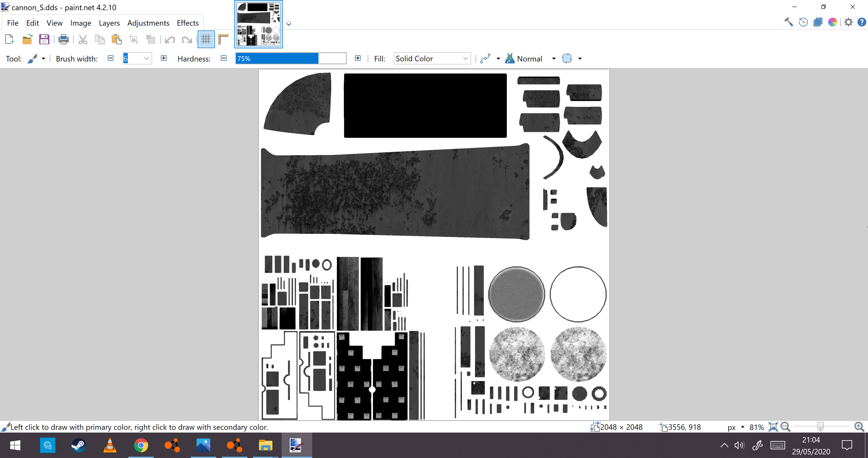Decrease hardness with the minus button
The width and height of the screenshot is (868, 458).
[224, 58]
